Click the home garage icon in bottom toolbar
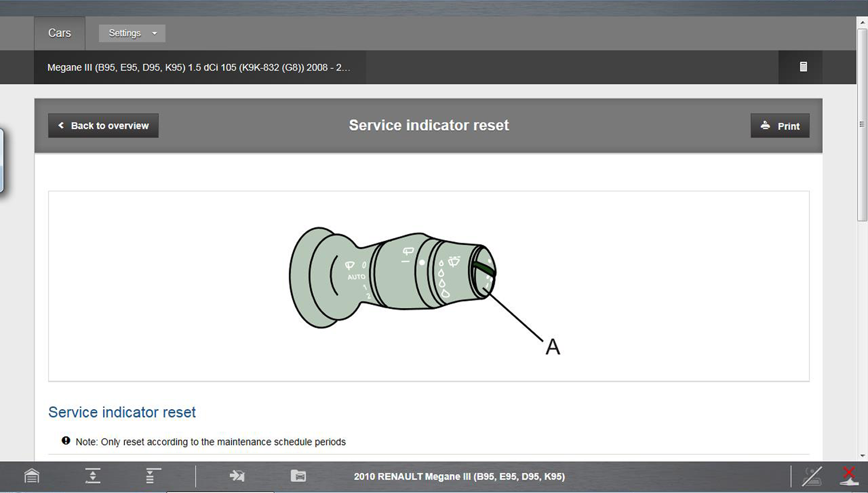Screen dimensions: 868x493 click(x=32, y=476)
